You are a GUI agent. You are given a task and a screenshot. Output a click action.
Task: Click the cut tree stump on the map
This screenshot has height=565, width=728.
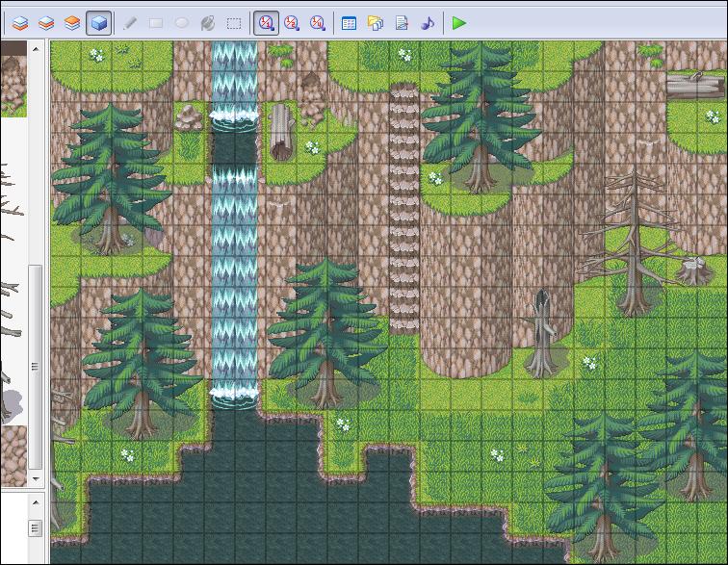(693, 270)
